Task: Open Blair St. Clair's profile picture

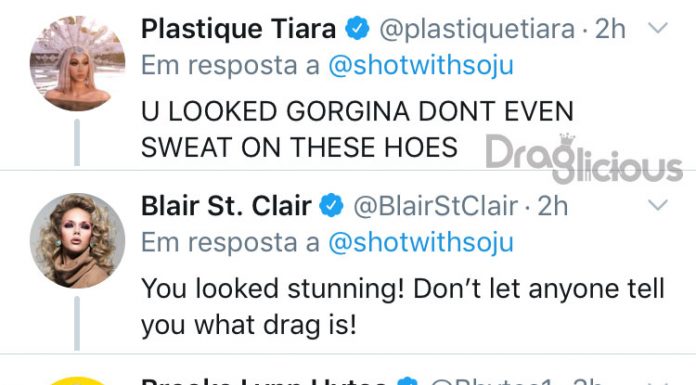Action: [x=77, y=241]
